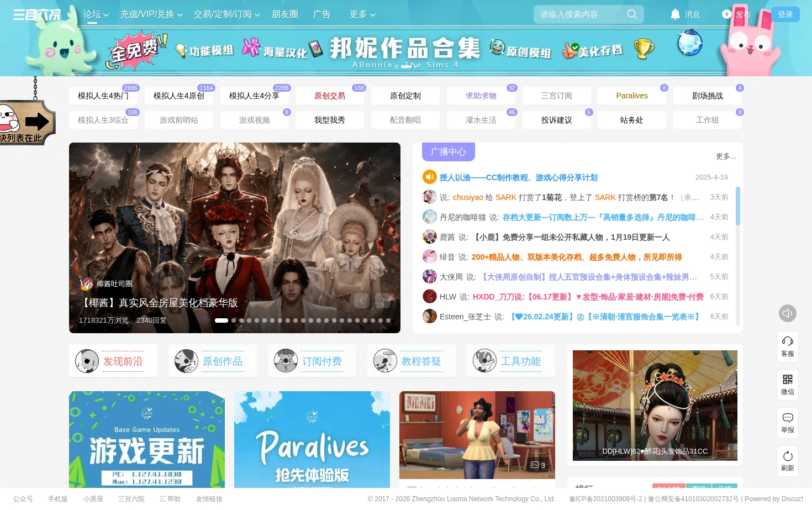812x510 pixels.
Task: Click the 教程答疑 mascot icon
Action: point(385,361)
